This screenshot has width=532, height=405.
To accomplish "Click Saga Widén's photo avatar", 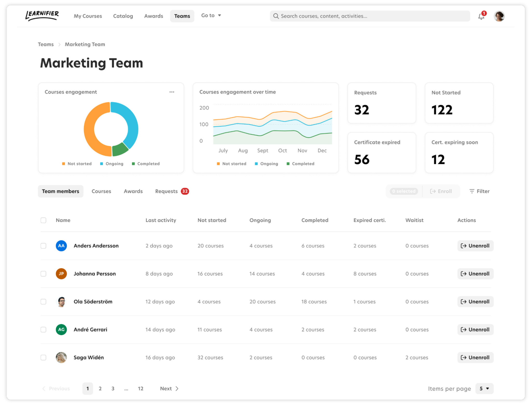I will [x=61, y=357].
